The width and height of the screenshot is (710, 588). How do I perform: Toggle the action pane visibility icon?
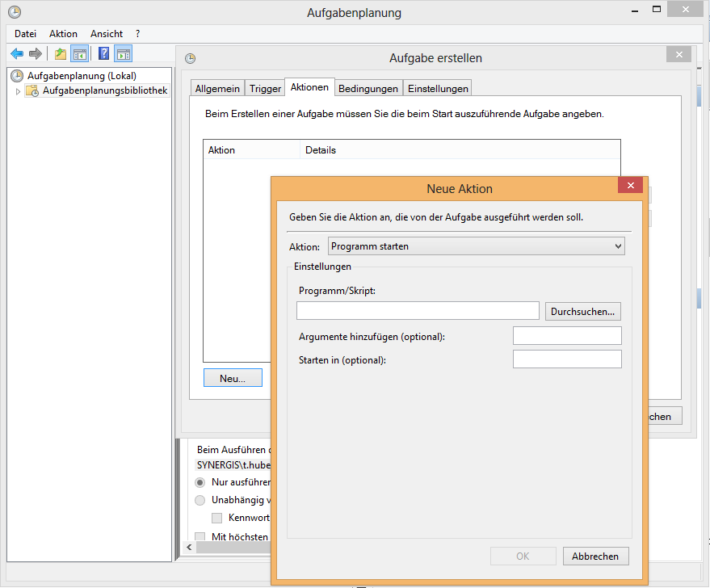(123, 54)
